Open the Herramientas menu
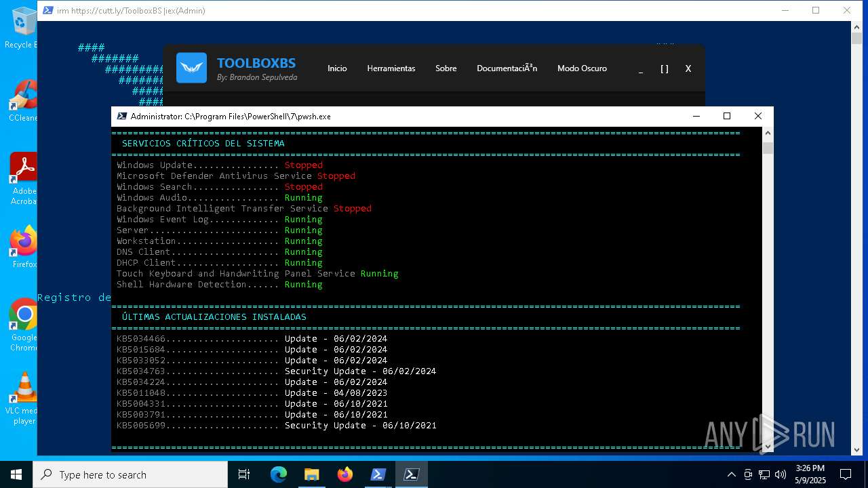Image resolution: width=868 pixels, height=488 pixels. click(391, 68)
